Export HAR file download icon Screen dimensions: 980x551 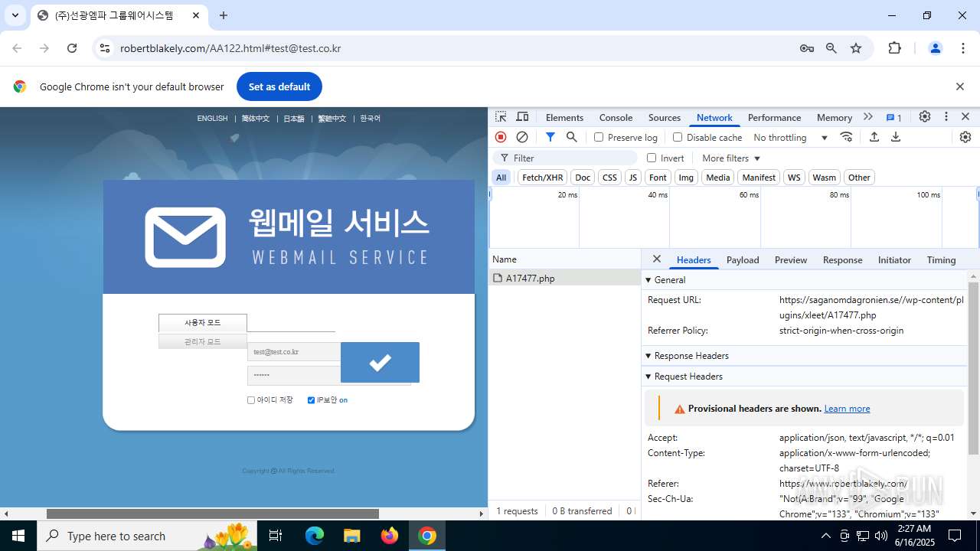(x=895, y=137)
